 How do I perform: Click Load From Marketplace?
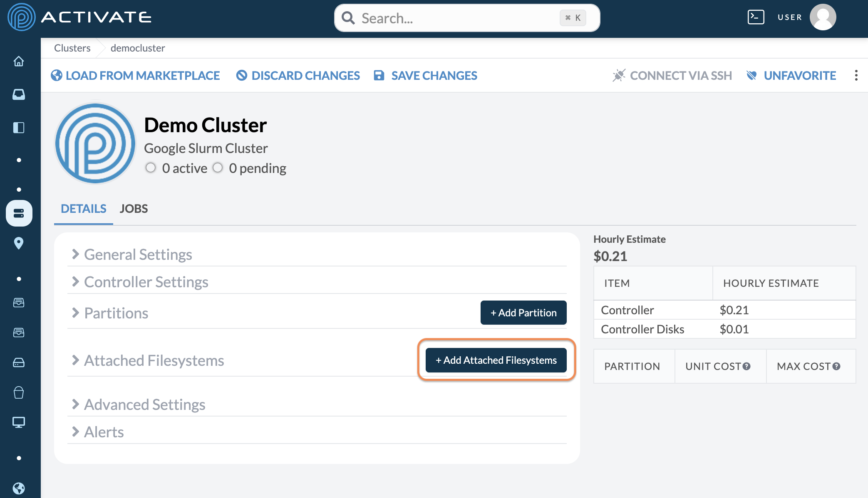point(135,76)
